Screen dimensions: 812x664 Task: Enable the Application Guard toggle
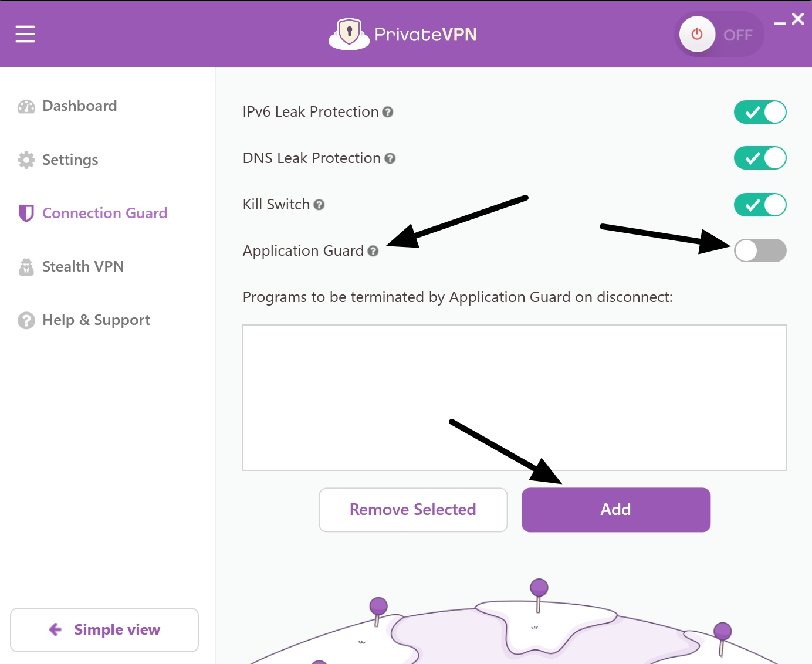(x=760, y=250)
